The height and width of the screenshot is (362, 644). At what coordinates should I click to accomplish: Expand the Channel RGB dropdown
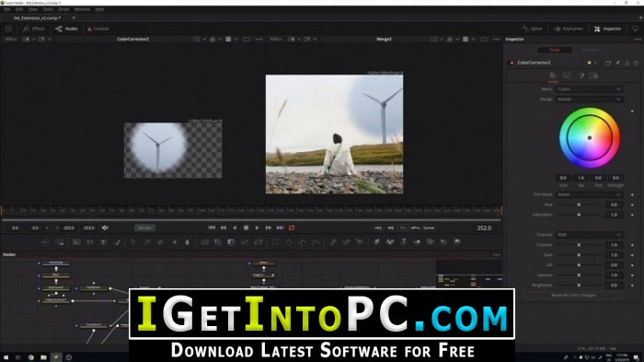click(x=590, y=235)
